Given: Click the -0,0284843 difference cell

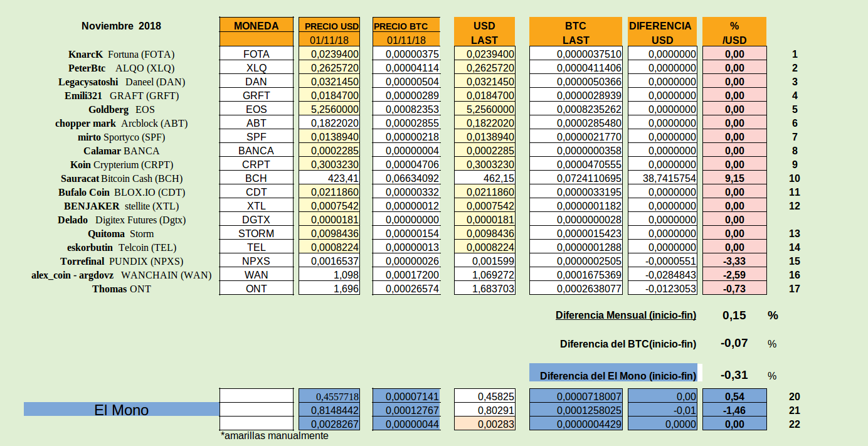Looking at the screenshot, I should [663, 275].
